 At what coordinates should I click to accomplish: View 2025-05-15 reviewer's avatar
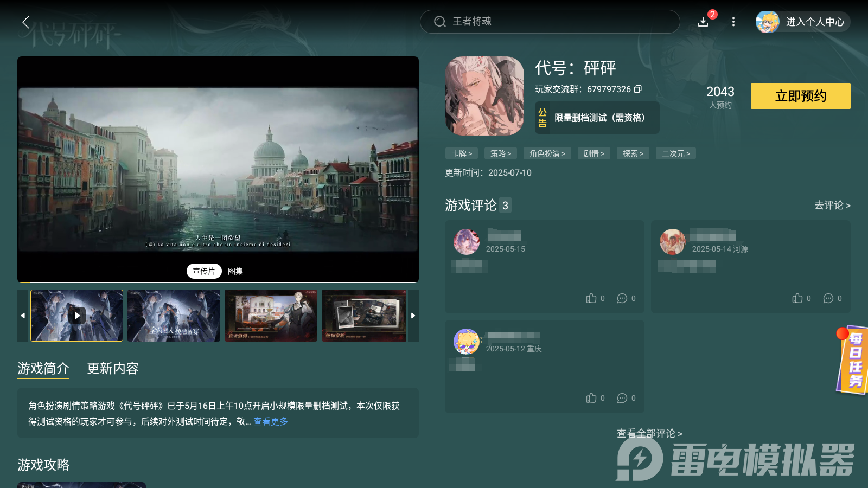point(467,242)
